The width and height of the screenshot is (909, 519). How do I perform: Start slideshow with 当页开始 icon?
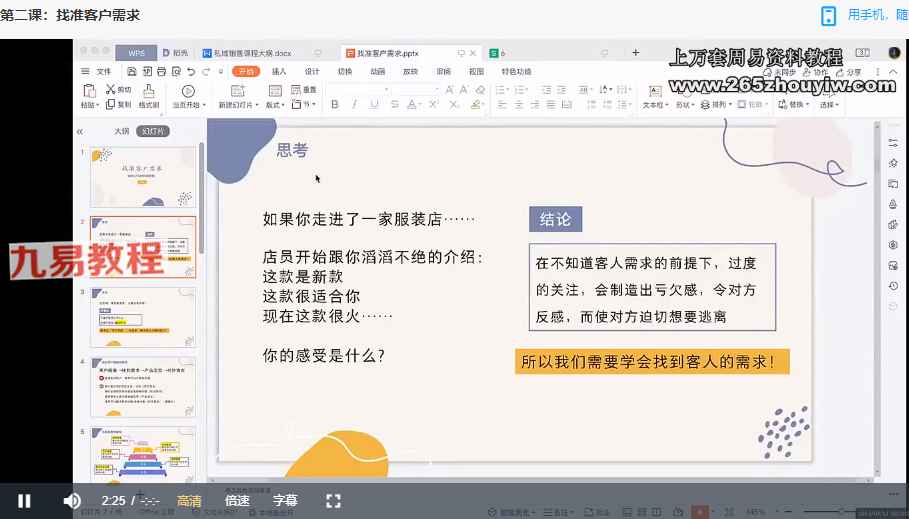point(187,92)
